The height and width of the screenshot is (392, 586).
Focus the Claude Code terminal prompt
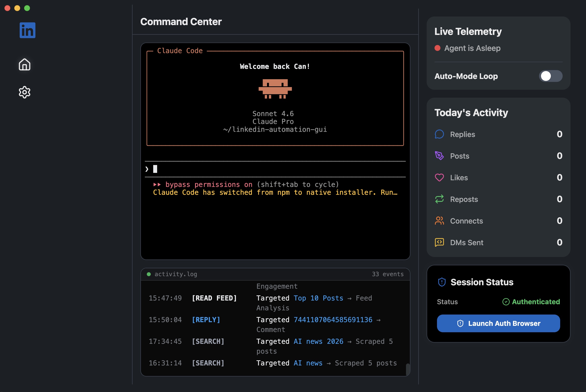(x=155, y=169)
